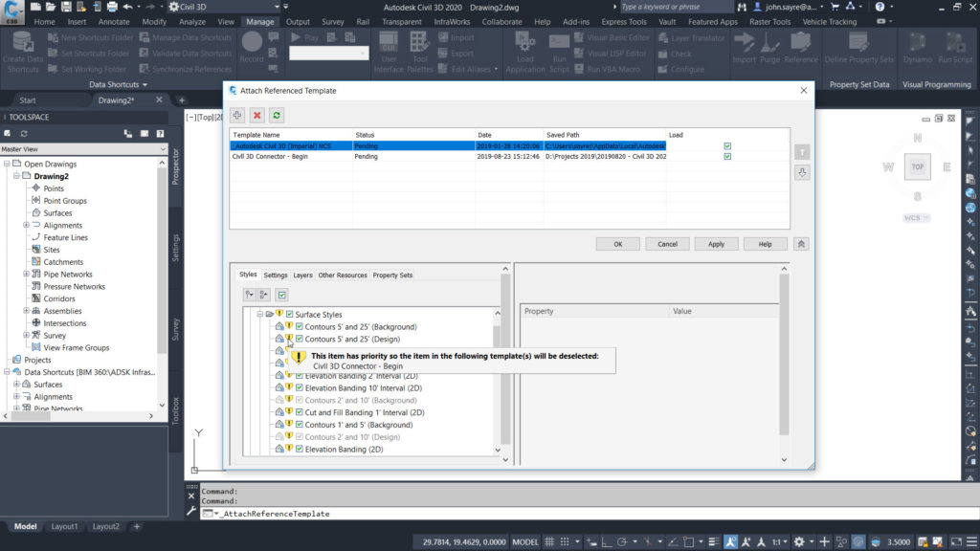Uncheck Elevation Banding 10' Interval (2D)
Image resolution: width=980 pixels, height=551 pixels.
point(300,388)
